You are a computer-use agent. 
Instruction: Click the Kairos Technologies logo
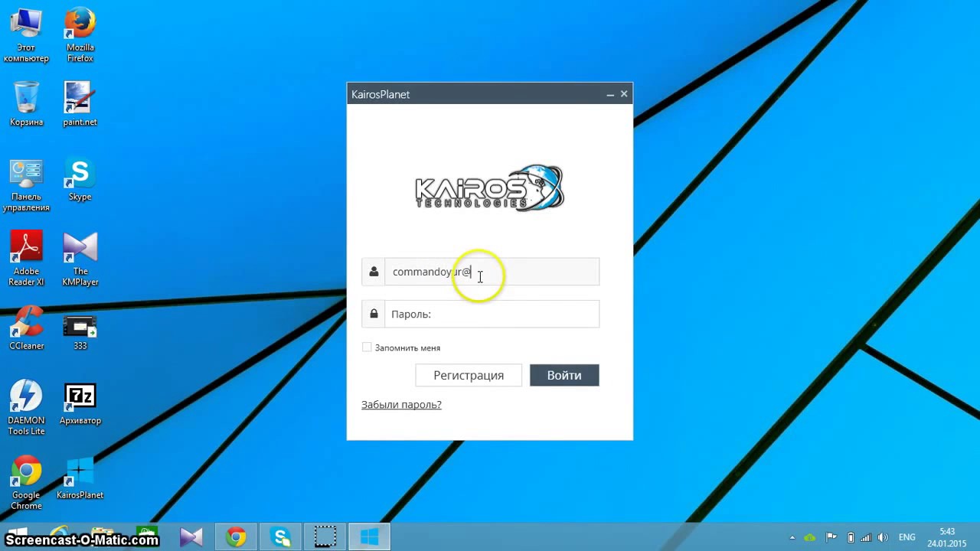click(489, 187)
